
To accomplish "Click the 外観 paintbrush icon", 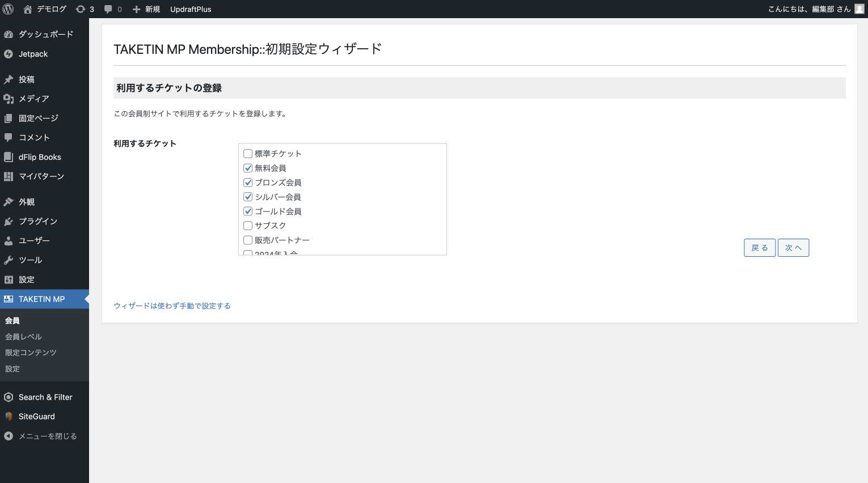I will pos(9,202).
